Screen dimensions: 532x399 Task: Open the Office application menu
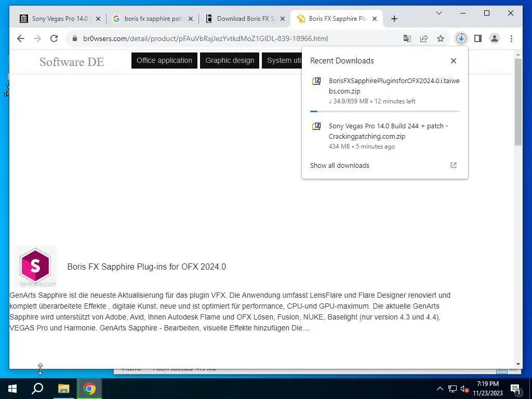point(164,60)
